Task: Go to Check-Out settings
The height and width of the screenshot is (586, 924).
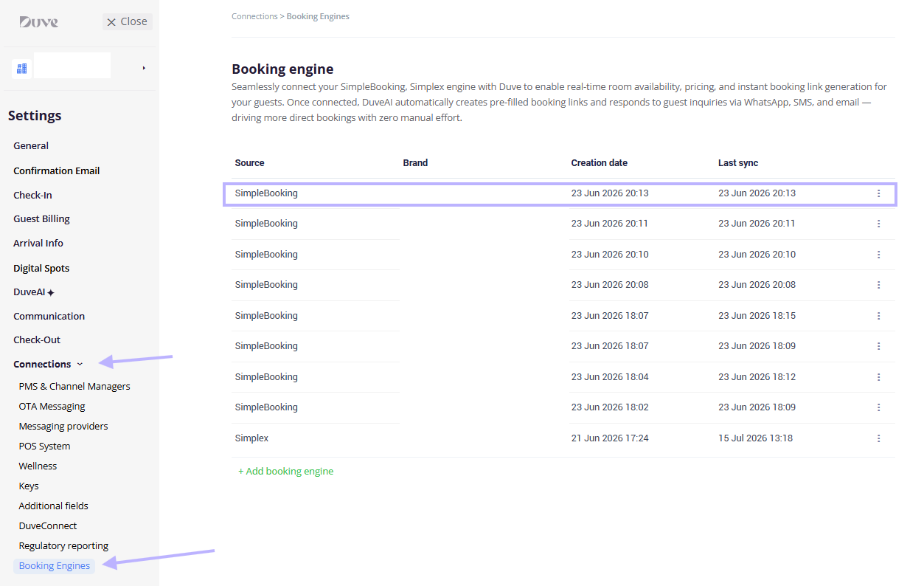Action: (37, 340)
